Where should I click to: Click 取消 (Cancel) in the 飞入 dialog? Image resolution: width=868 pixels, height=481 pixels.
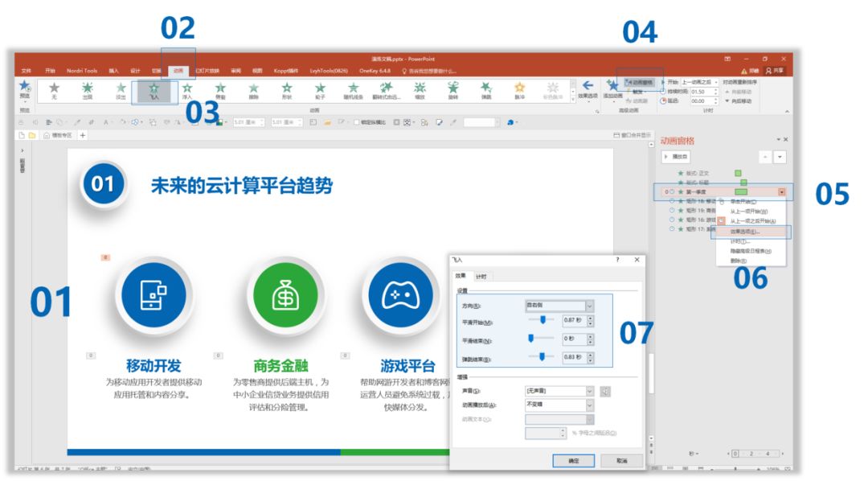621,461
